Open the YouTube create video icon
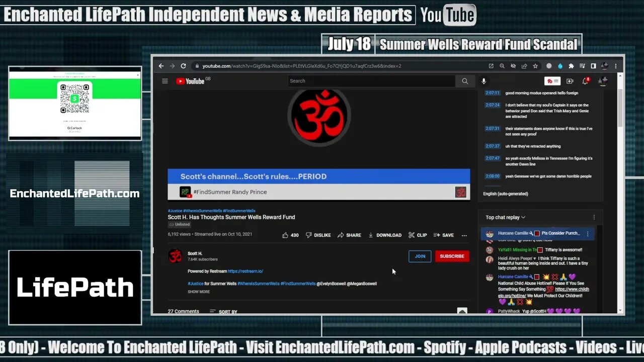This screenshot has height=362, width=644. coord(570,81)
